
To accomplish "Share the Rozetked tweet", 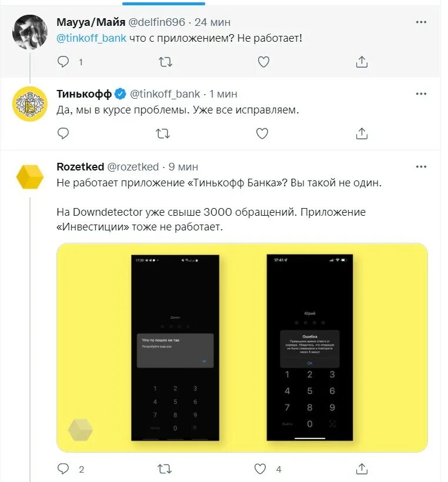I will click(x=362, y=469).
